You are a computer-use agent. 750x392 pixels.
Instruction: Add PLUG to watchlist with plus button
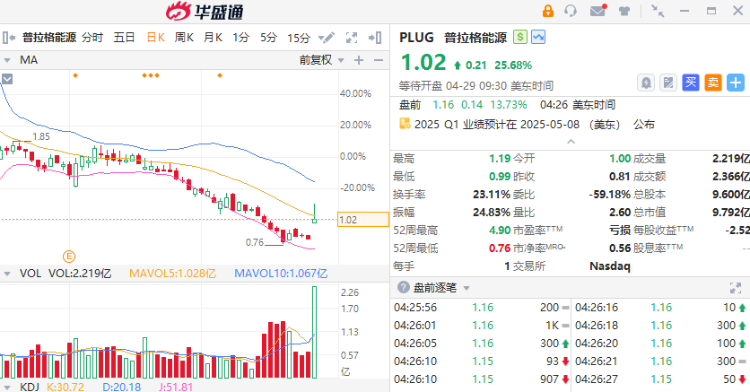pos(735,83)
